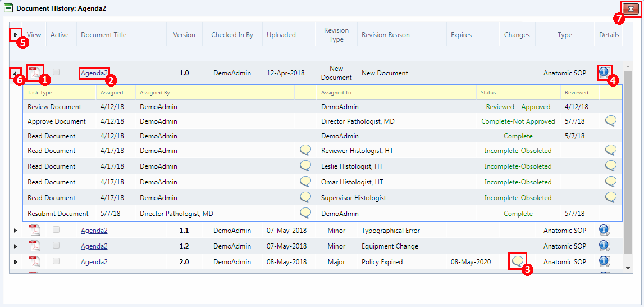Select the Typographical Error revision reason
This screenshot has height=307, width=644.
pos(391,231)
